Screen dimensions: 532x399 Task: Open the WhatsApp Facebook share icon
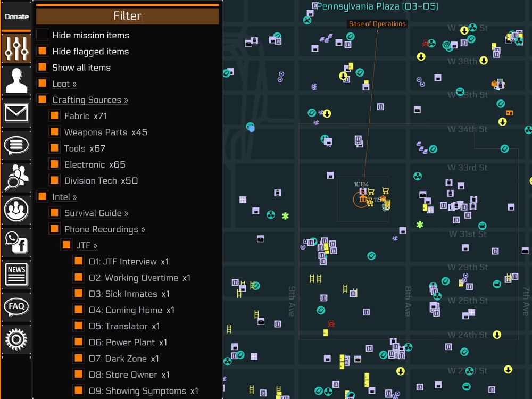point(16,242)
